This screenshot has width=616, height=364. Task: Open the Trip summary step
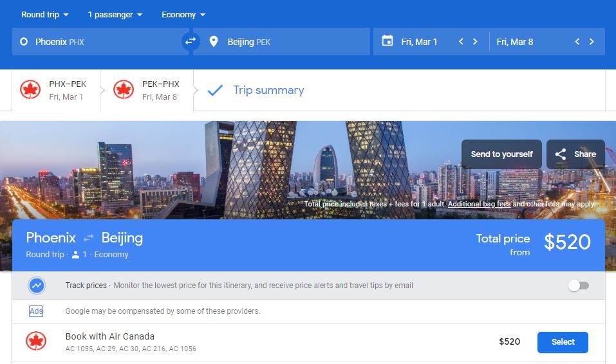tap(256, 90)
